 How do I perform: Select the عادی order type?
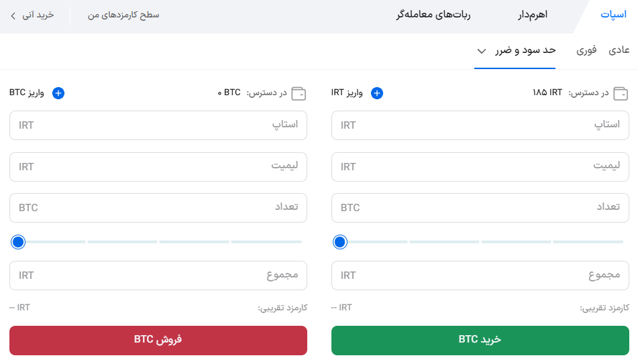click(619, 50)
